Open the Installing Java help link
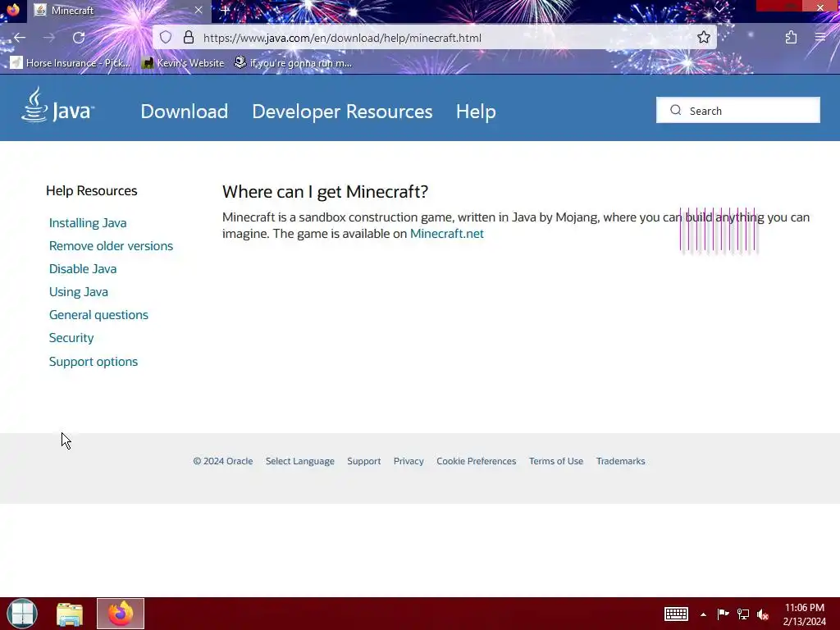The height and width of the screenshot is (630, 840). click(x=88, y=223)
